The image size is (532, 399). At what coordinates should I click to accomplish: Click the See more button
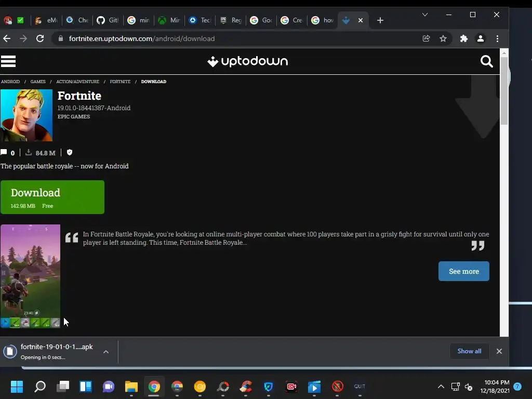click(464, 271)
